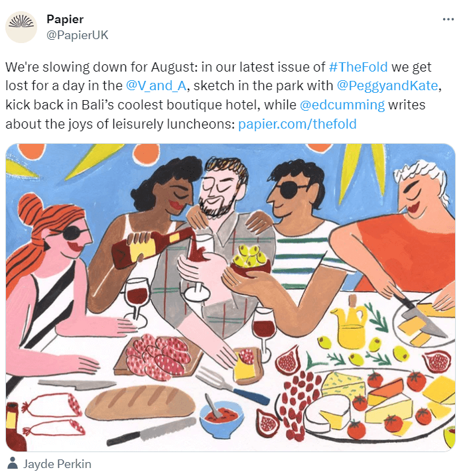Open the #TheFold hashtag
469x476 pixels.
(358, 67)
